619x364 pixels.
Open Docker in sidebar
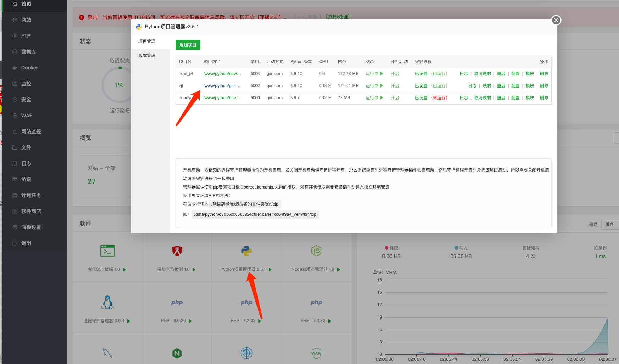[29, 68]
